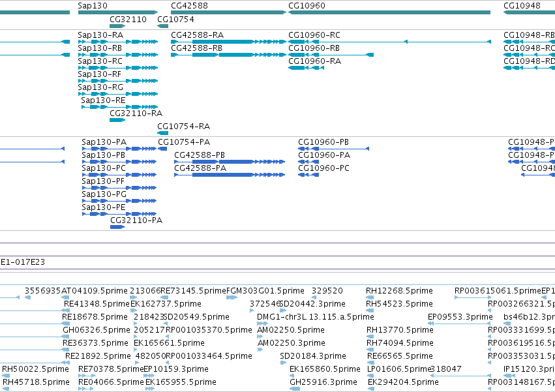Select the CG10754-PA protein label
555x392 pixels.
pos(184,142)
